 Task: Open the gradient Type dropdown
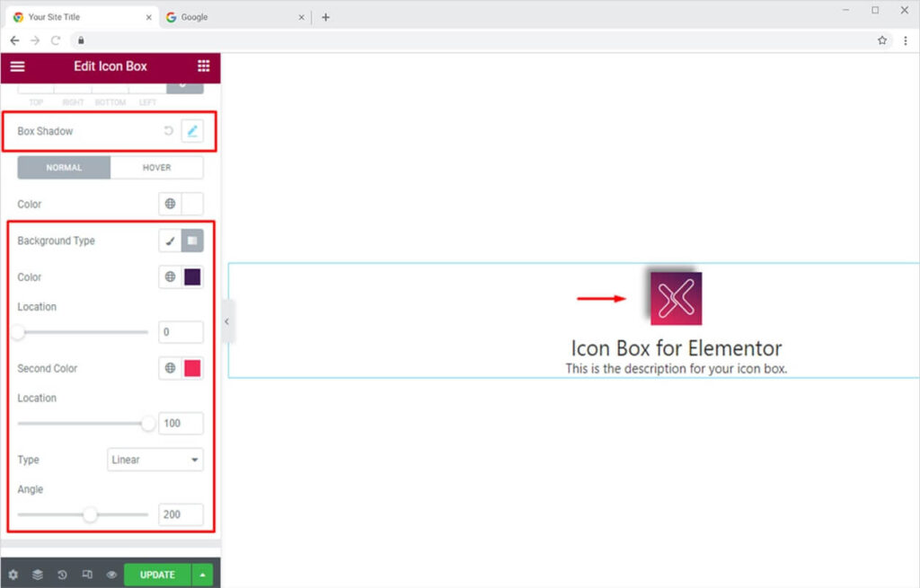pos(155,460)
